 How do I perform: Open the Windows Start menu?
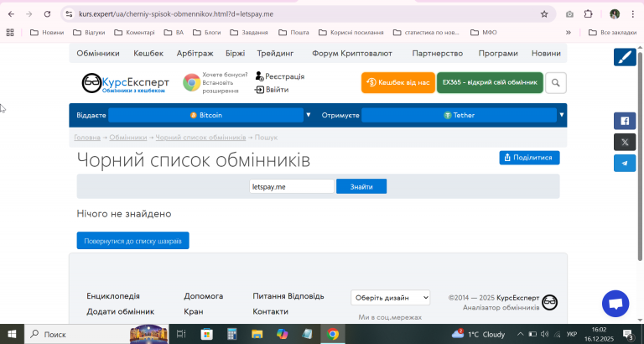(12, 334)
